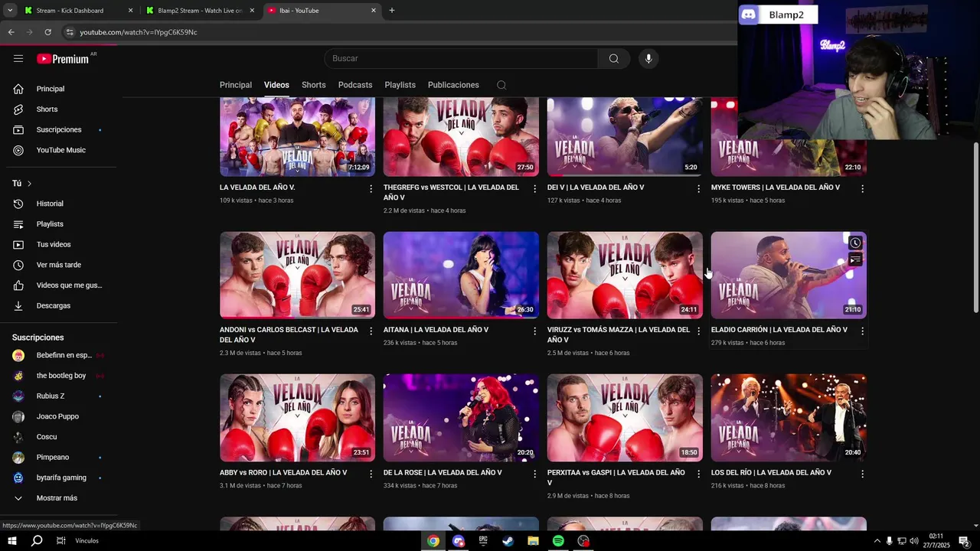This screenshot has width=980, height=551.
Task: Open the LOS DEL RÍO video thumbnail
Action: coord(789,418)
